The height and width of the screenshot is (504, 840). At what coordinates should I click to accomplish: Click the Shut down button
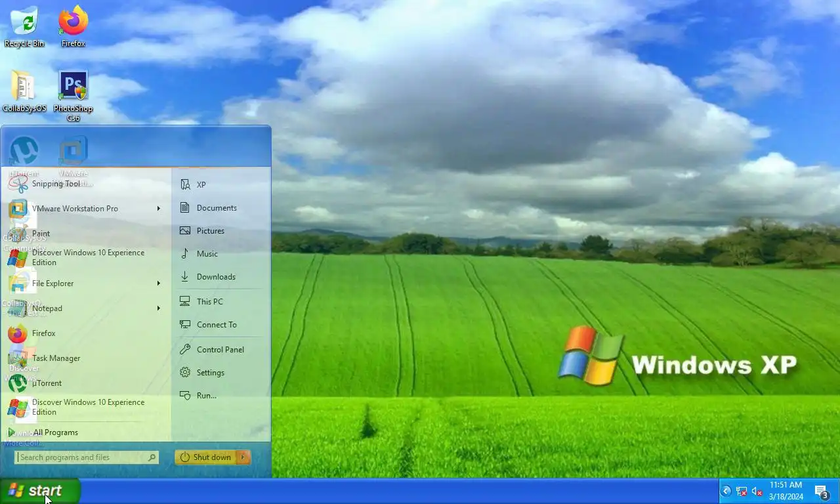click(x=205, y=457)
